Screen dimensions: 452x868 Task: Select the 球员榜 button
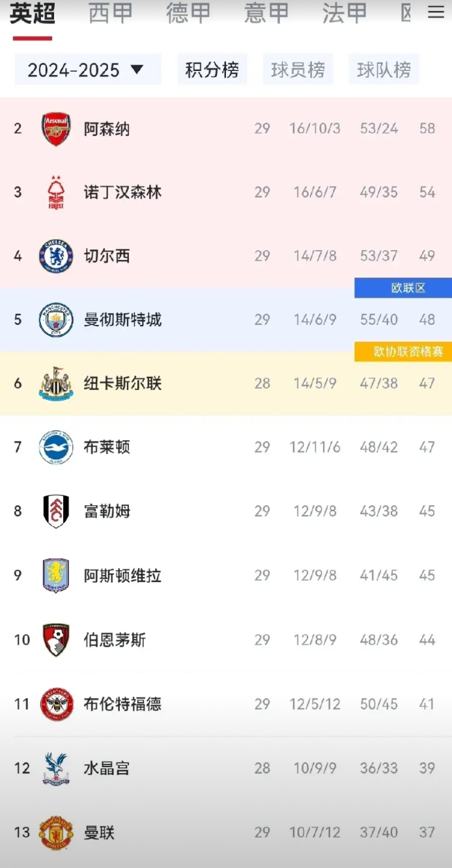[298, 70]
